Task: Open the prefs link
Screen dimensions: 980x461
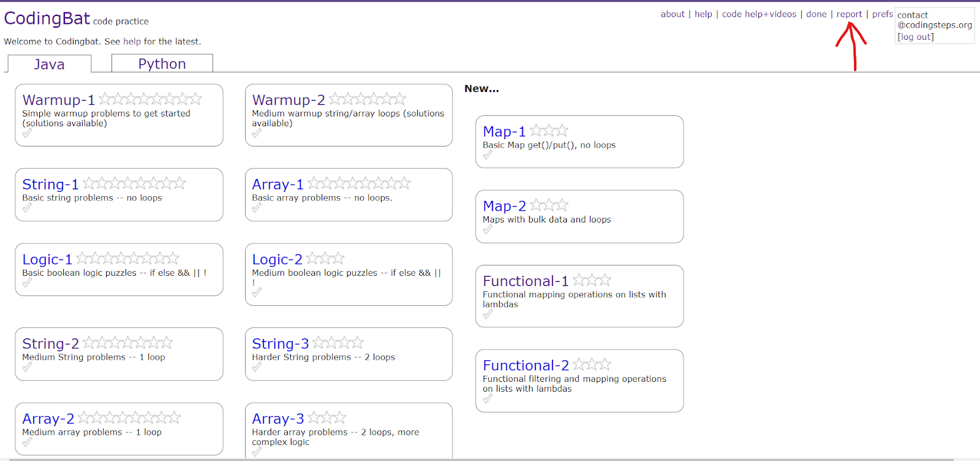Action: 883,14
